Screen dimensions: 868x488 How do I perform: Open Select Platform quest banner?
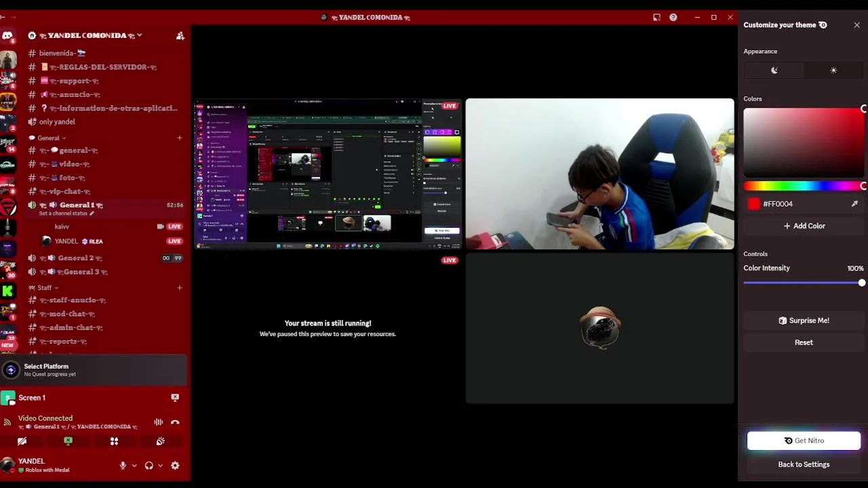94,370
